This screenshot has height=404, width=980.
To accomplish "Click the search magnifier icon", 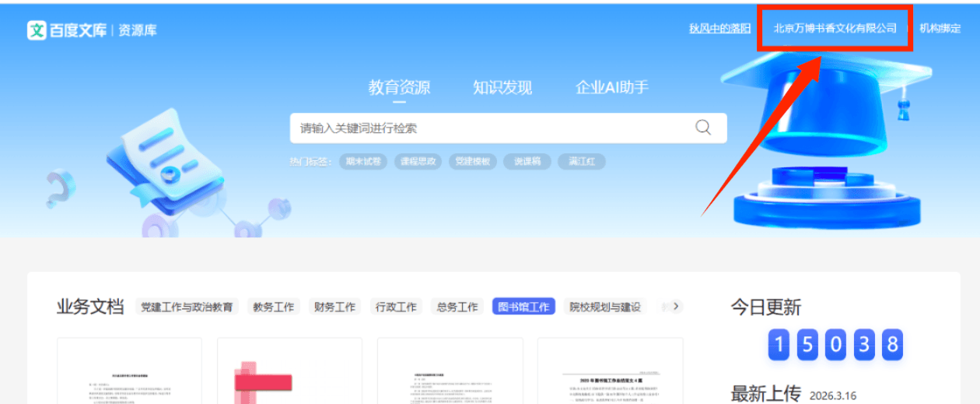I will [703, 128].
